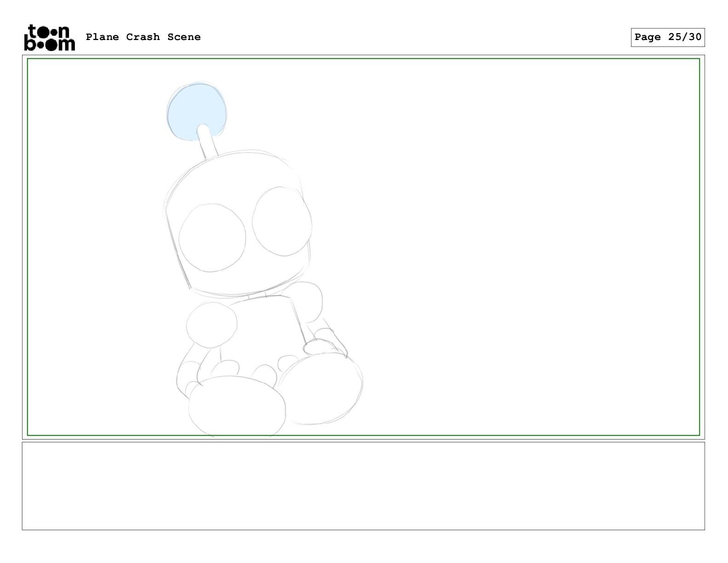Click the 'Page 25/30' page indicator
The image size is (728, 563).
click(668, 37)
